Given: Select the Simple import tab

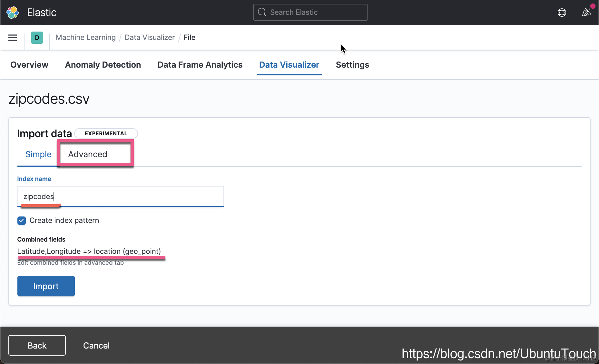Looking at the screenshot, I should click(x=38, y=154).
